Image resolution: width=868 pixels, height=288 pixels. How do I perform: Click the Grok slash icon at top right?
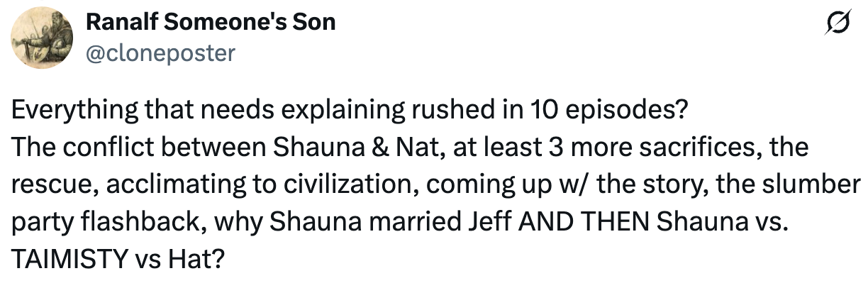838,24
